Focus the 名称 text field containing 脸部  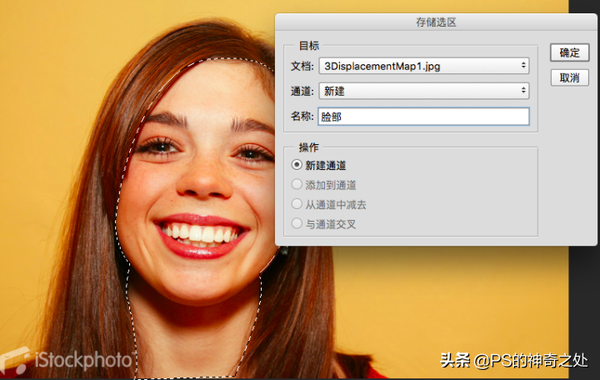[x=424, y=116]
